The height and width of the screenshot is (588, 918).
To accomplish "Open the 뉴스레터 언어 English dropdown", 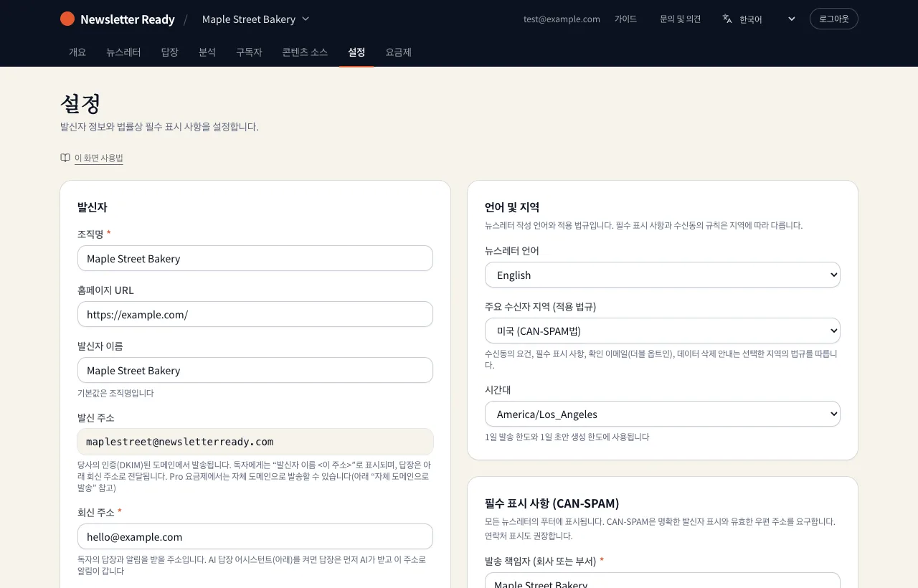I will 663,275.
